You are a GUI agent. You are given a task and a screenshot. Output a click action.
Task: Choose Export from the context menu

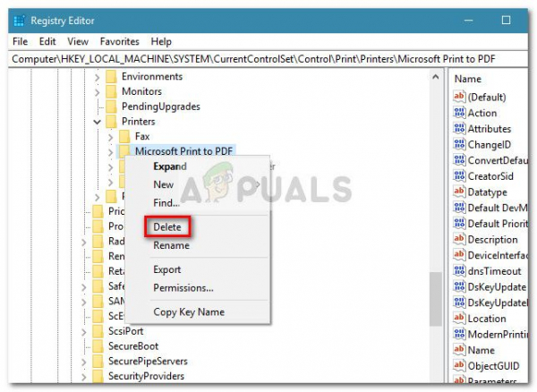166,269
